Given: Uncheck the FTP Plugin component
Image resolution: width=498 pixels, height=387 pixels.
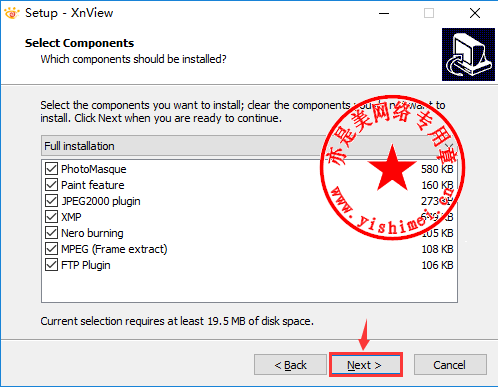Looking at the screenshot, I should [51, 265].
